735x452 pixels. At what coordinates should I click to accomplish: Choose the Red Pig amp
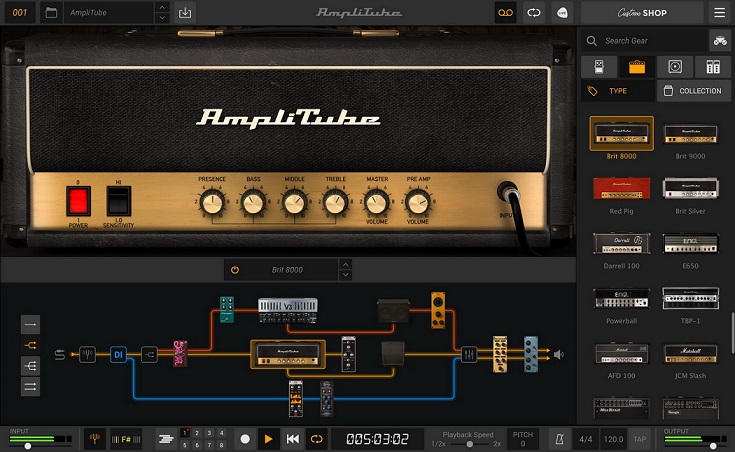click(622, 188)
